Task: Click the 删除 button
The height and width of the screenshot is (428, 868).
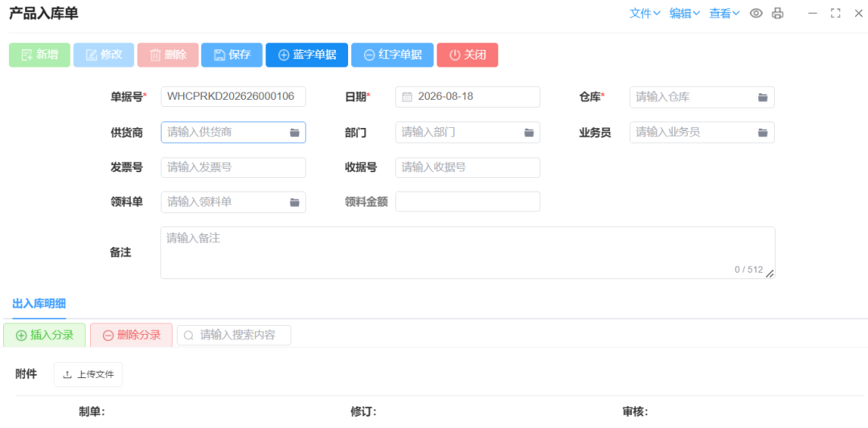Action: point(168,55)
